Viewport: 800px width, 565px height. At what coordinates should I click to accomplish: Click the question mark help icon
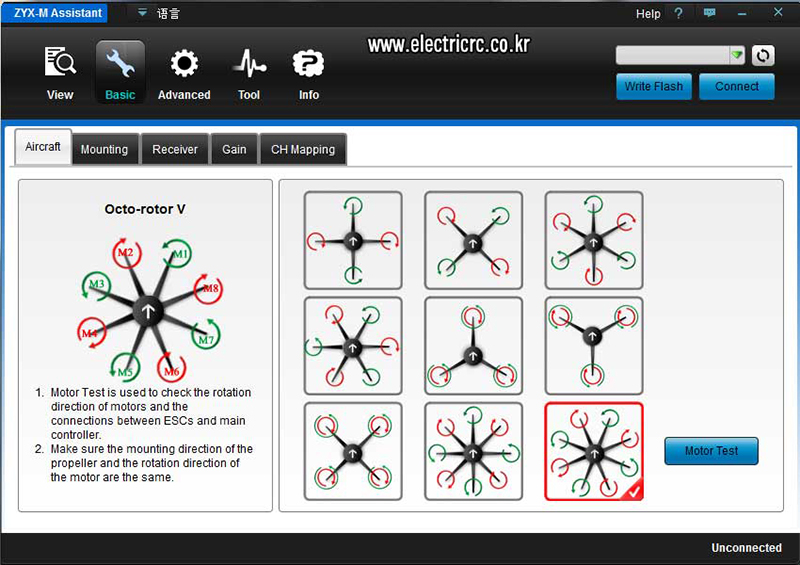coord(678,13)
